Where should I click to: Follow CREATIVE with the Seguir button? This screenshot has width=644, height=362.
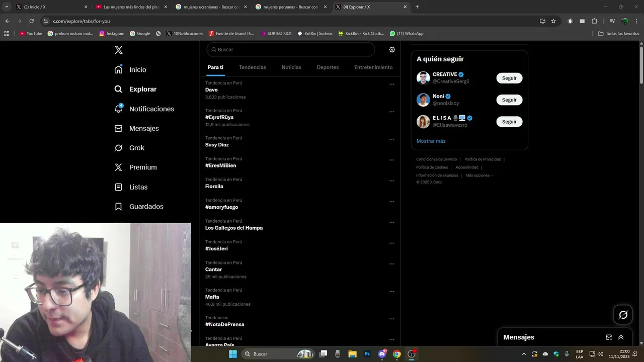[509, 78]
